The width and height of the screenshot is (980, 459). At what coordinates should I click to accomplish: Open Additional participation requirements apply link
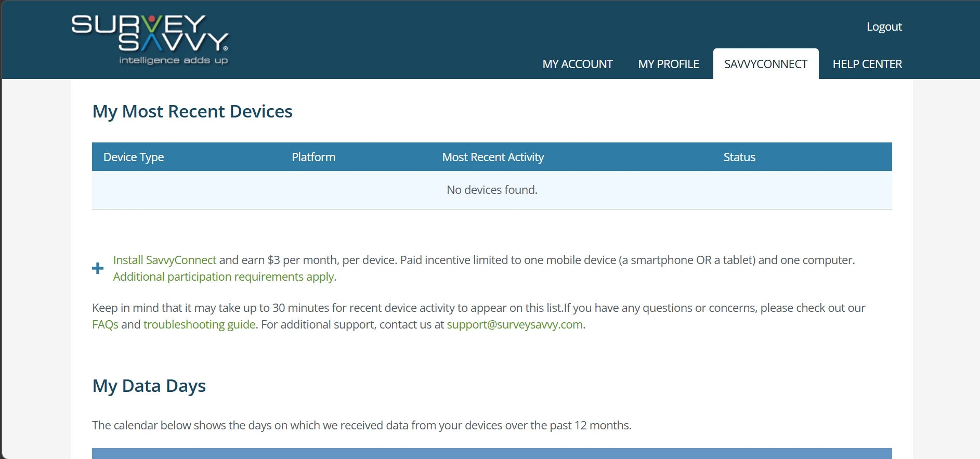225,277
